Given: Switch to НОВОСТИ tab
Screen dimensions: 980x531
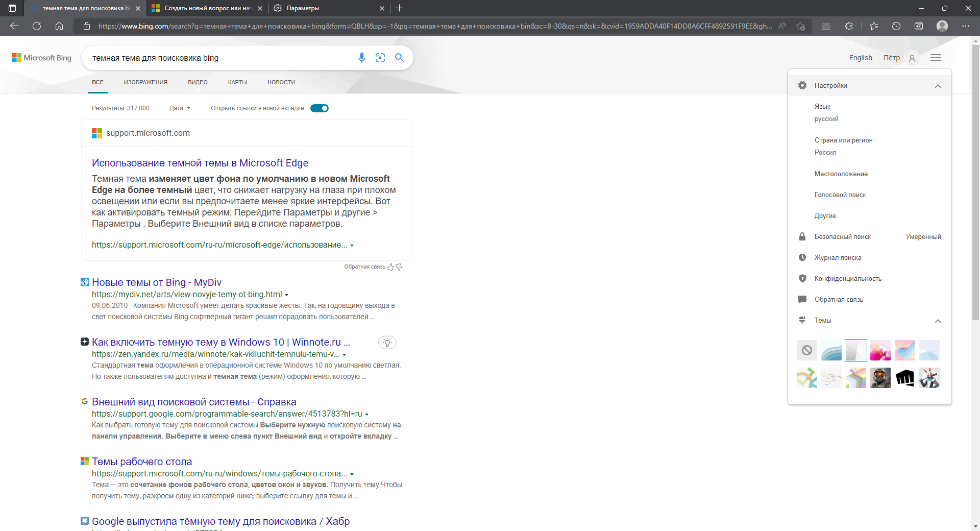Looking at the screenshot, I should [x=281, y=82].
